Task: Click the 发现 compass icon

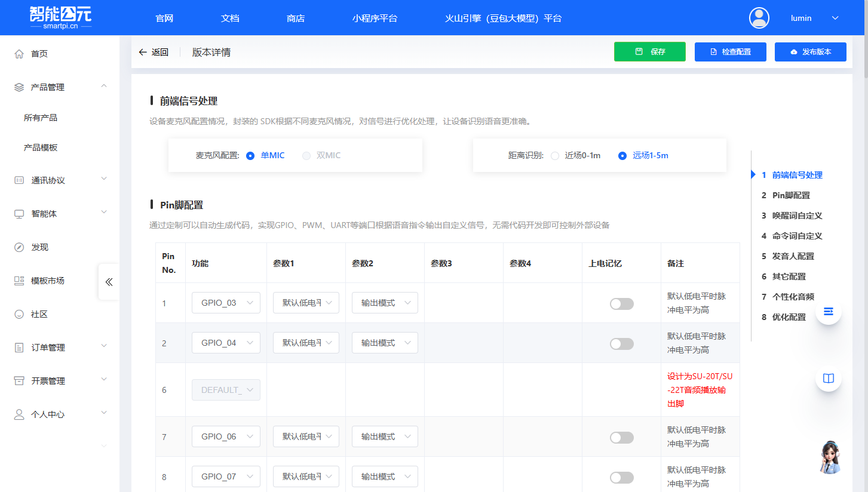Action: pos(18,247)
